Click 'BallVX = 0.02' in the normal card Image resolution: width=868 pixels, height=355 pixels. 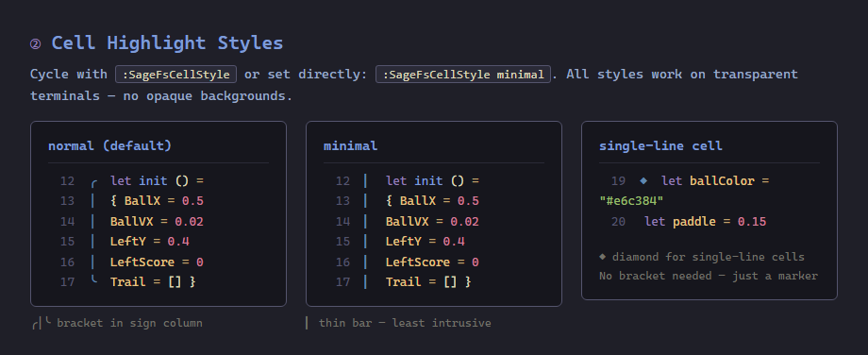pos(157,222)
